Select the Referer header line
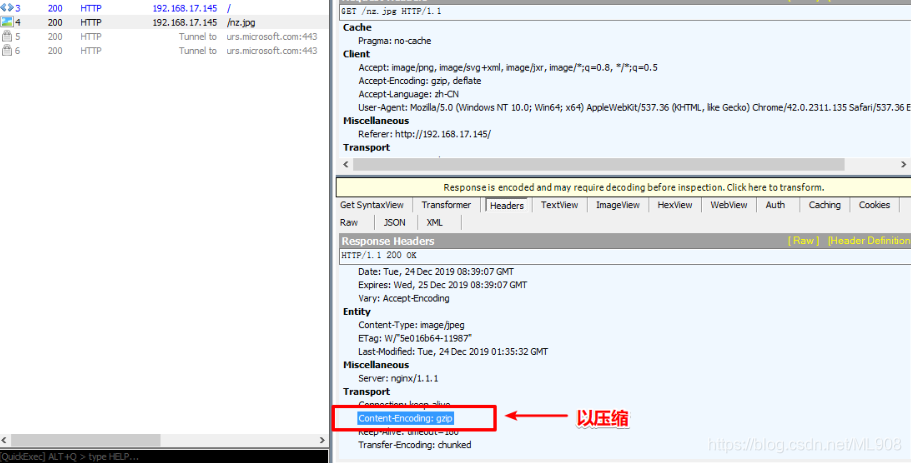911x463 pixels. [x=425, y=134]
